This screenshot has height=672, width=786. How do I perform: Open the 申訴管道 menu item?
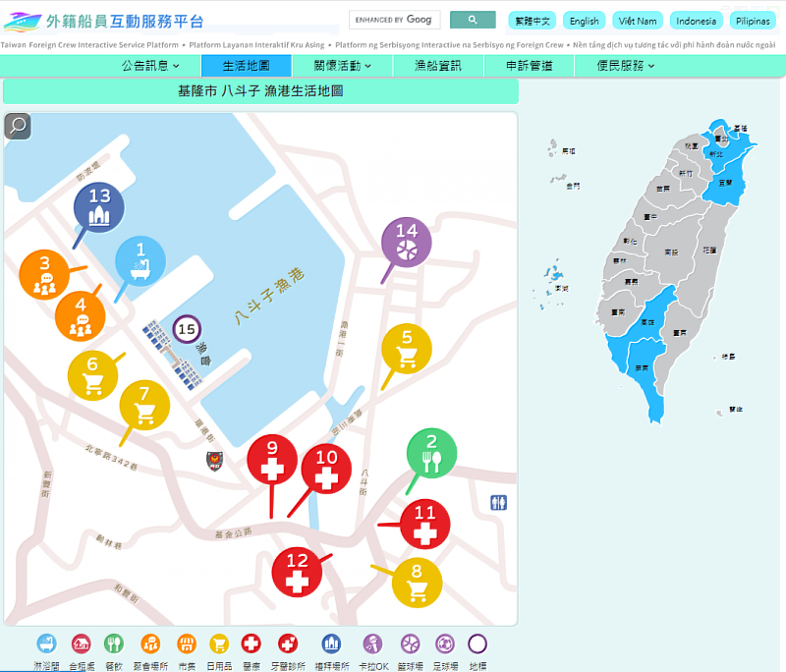click(528, 65)
